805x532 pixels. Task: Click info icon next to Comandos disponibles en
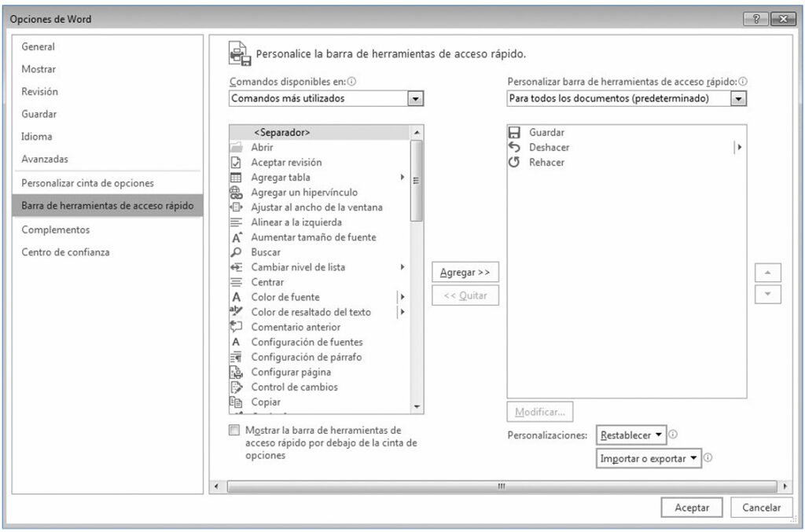(x=351, y=81)
